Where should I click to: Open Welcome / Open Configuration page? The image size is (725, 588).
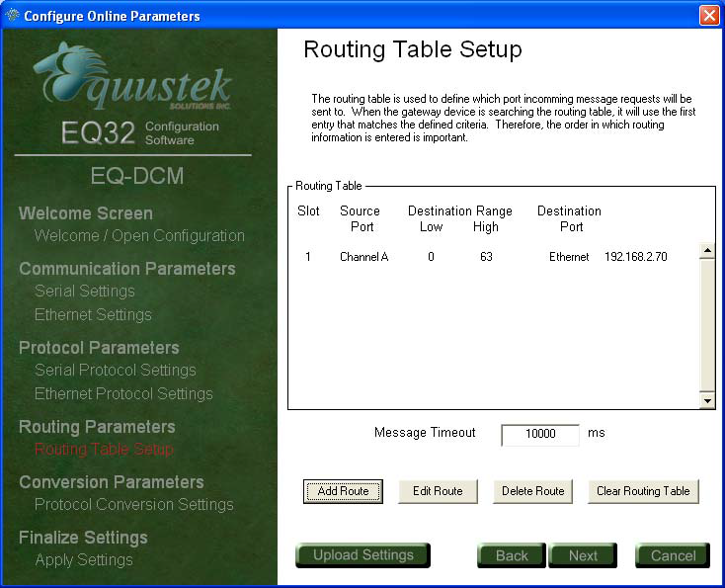pyautogui.click(x=139, y=235)
